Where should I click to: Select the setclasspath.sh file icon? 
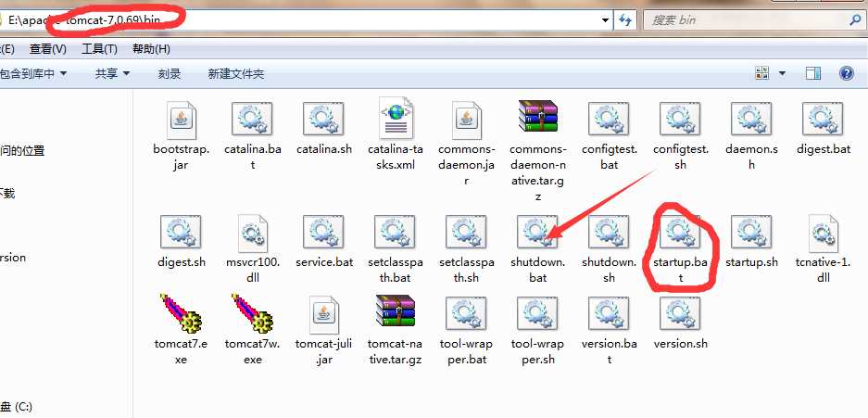[x=466, y=232]
